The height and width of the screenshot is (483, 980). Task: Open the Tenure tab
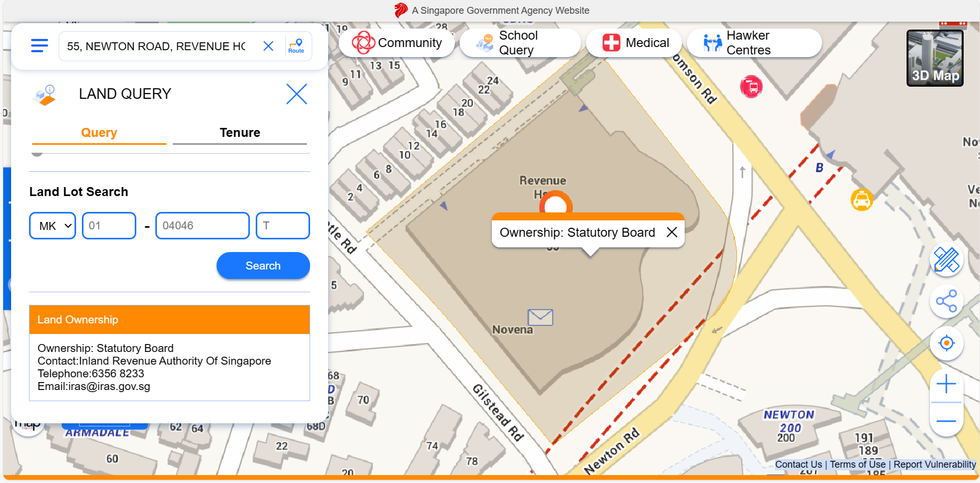239,133
